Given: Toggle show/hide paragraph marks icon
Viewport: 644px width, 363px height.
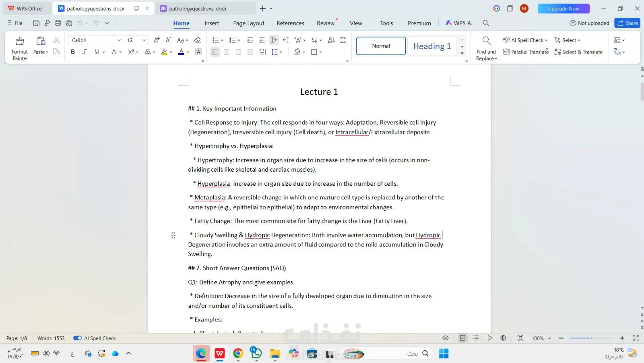Looking at the screenshot, I should [x=316, y=40].
